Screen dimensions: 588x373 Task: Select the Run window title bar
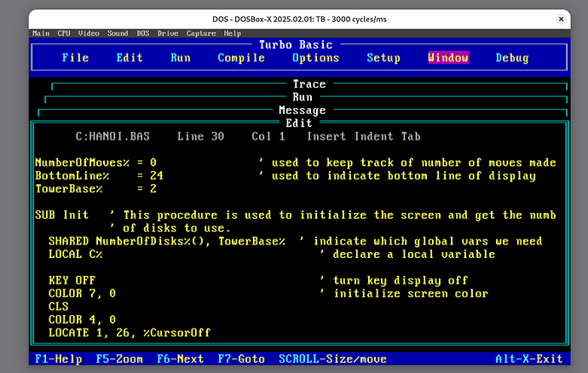click(303, 97)
